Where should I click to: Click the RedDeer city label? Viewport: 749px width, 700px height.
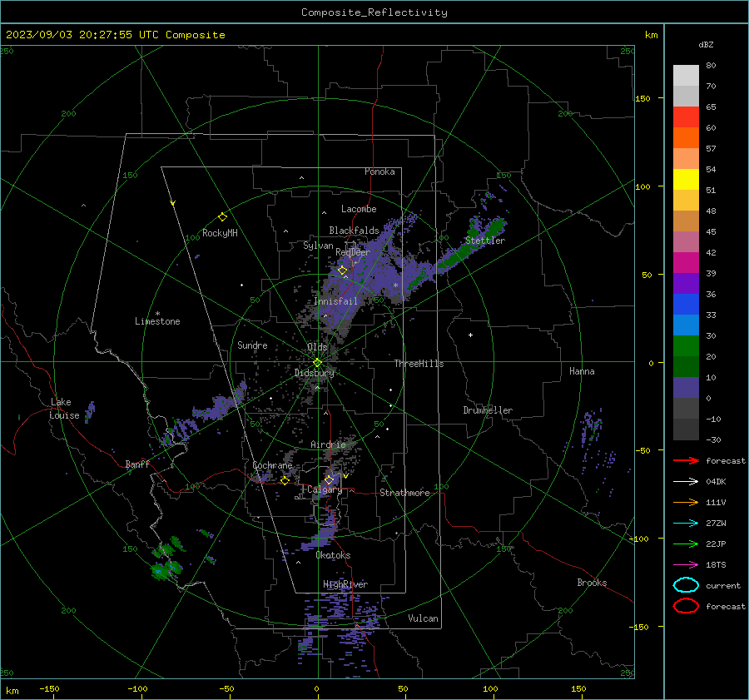(353, 252)
